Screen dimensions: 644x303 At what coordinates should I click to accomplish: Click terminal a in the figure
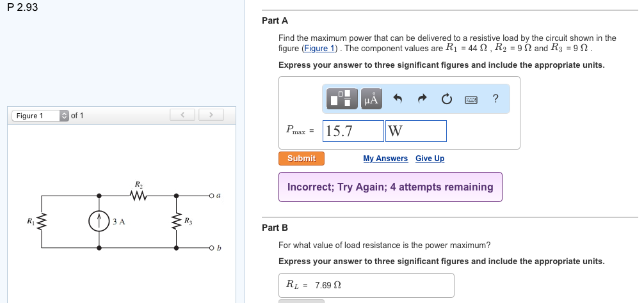point(211,196)
